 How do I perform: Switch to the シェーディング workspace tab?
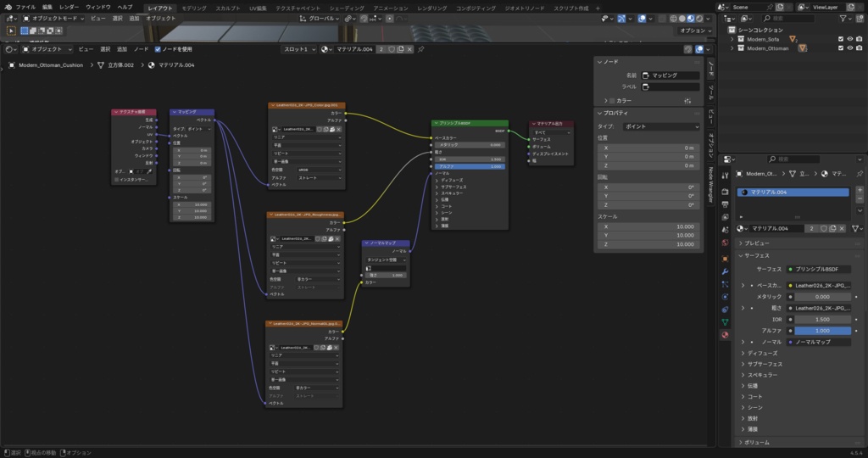click(x=347, y=8)
